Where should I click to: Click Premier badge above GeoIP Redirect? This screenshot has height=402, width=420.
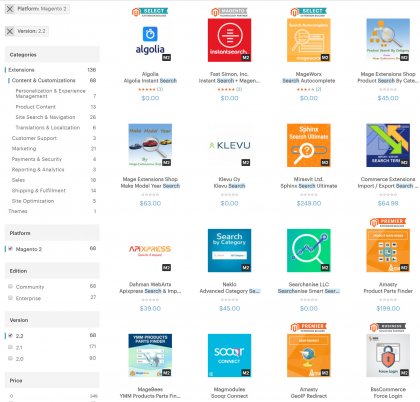tap(309, 327)
